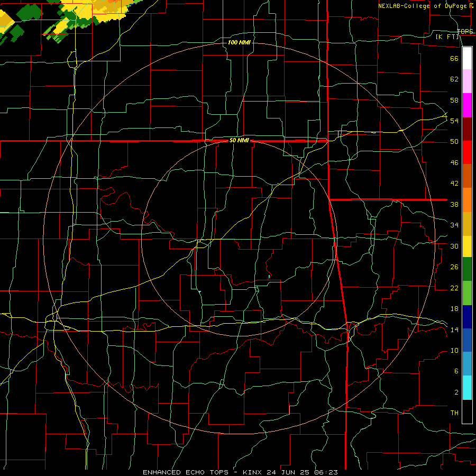Click the legend value 58
The width and height of the screenshot is (476, 476).
(454, 100)
